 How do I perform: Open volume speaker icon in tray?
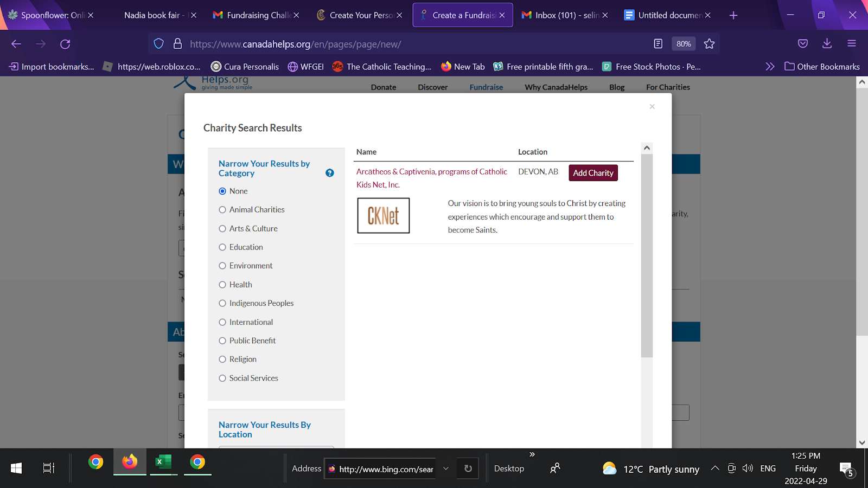pyautogui.click(x=748, y=468)
